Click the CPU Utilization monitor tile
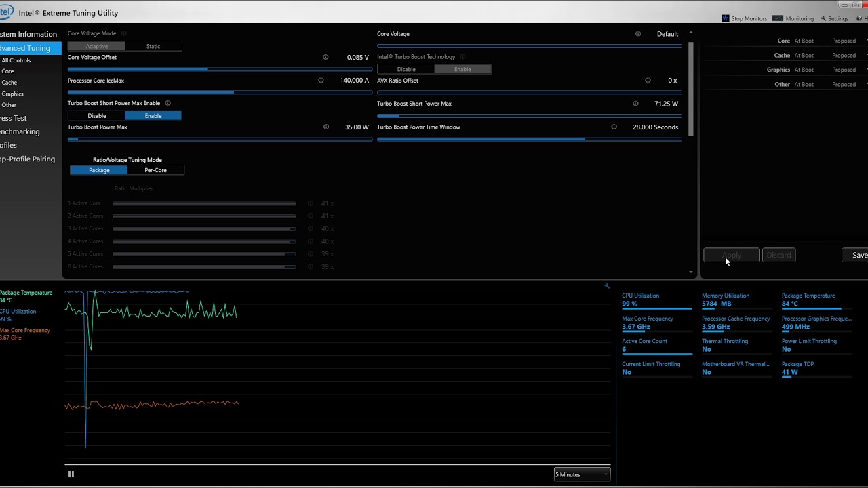Screen dimensions: 868x488 click(656, 300)
